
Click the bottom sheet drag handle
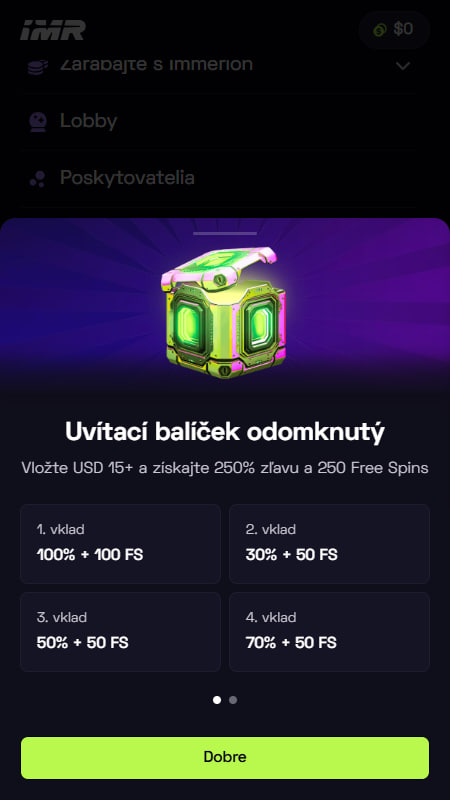point(225,233)
